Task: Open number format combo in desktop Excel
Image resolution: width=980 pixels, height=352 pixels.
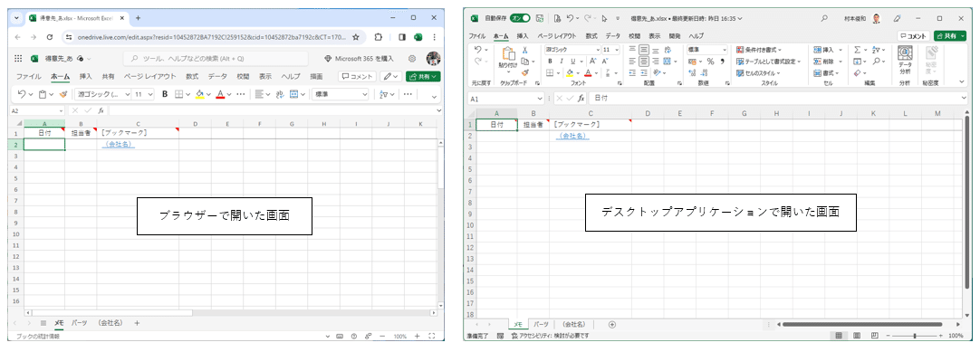Action: [707, 49]
